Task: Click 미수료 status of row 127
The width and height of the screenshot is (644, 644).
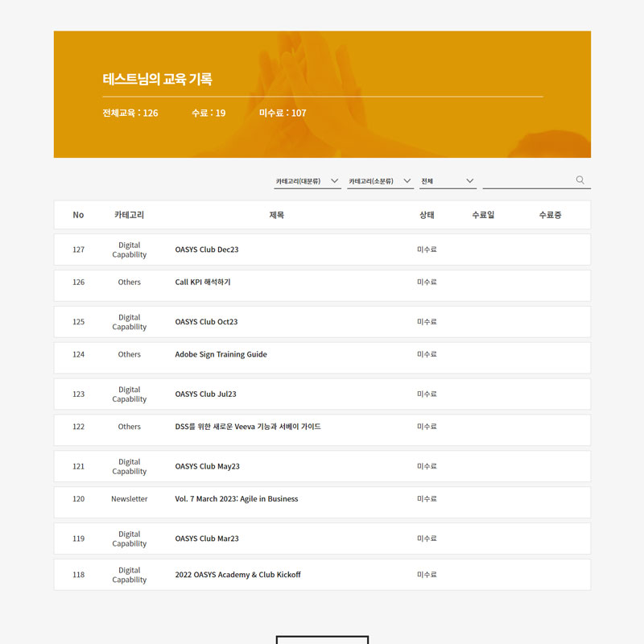Action: tap(427, 250)
